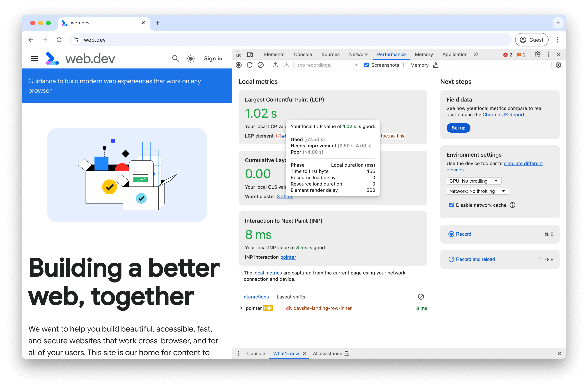Click the export recording download icon
The image size is (588, 388).
(x=286, y=65)
